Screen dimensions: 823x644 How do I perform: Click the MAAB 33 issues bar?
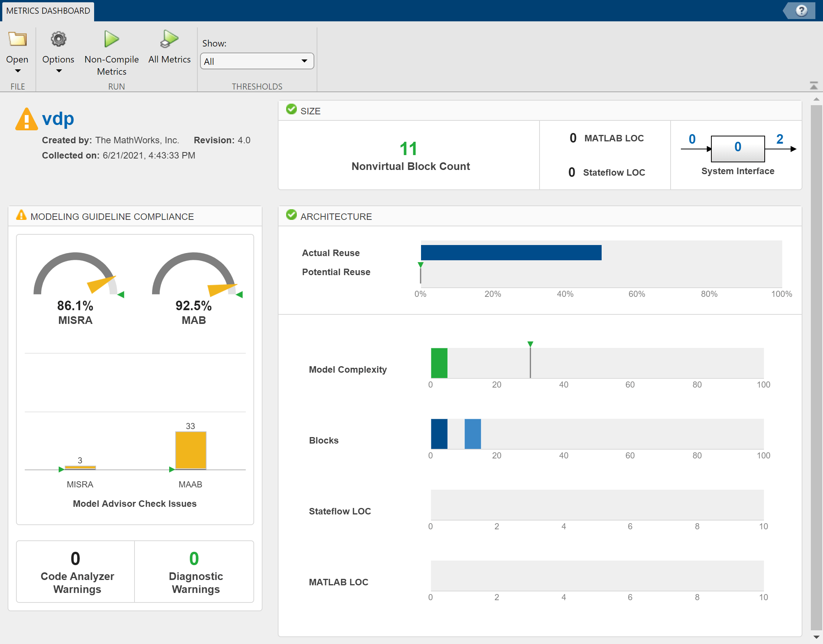click(191, 450)
